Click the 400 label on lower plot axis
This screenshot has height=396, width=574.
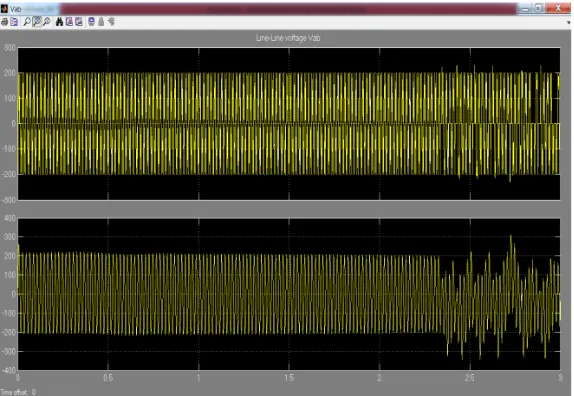point(10,218)
